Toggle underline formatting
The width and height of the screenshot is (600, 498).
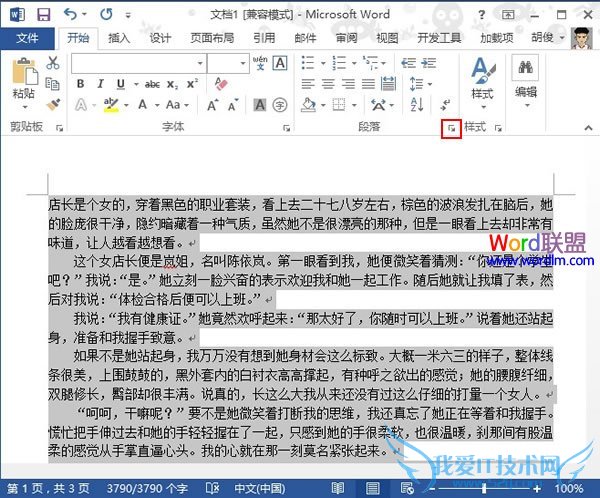pyautogui.click(x=121, y=84)
